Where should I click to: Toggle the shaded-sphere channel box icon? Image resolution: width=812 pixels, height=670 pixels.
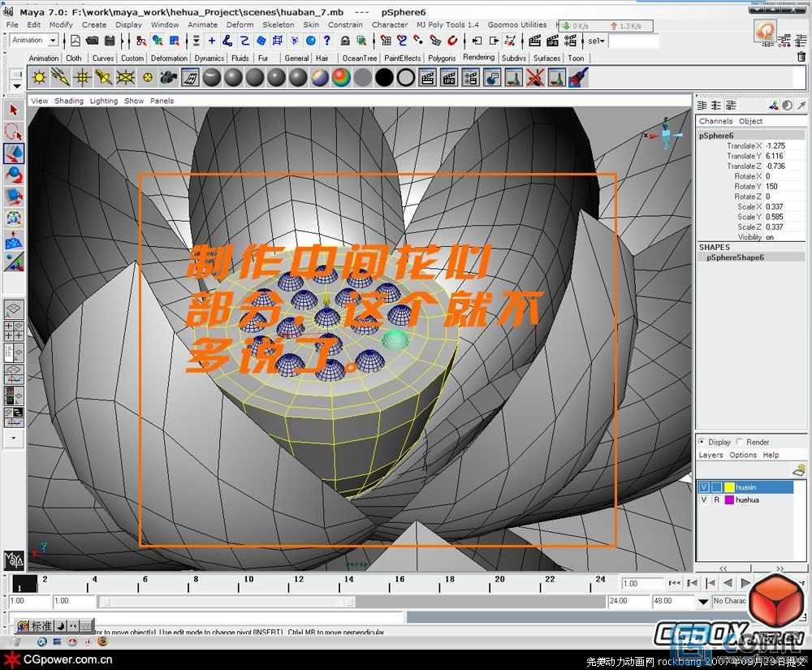(x=787, y=106)
